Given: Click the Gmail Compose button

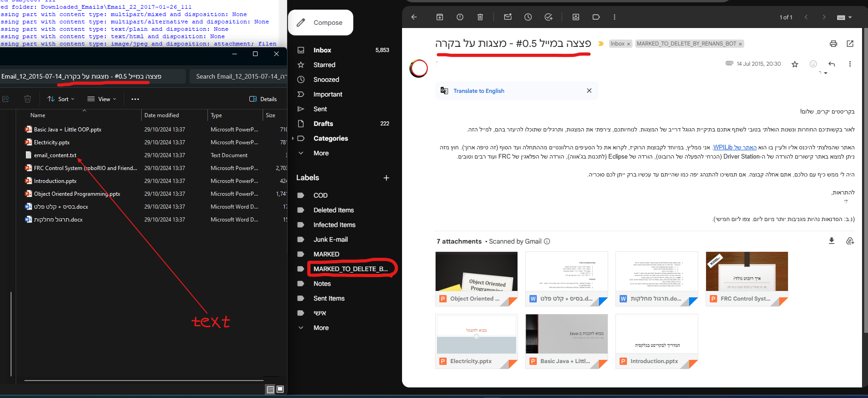Looking at the screenshot, I should point(321,23).
